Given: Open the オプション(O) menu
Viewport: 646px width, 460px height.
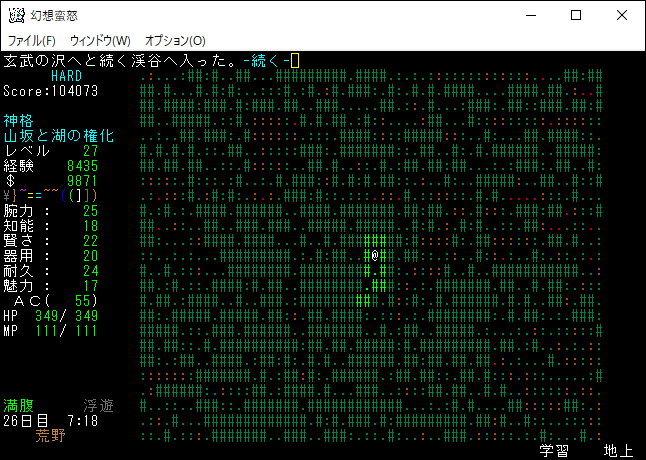Looking at the screenshot, I should pyautogui.click(x=175, y=40).
